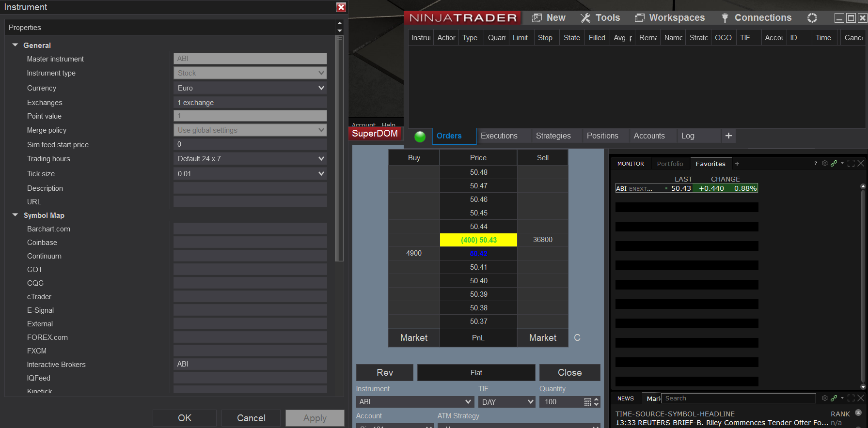Click the Properties scroll-down arrow
The width and height of the screenshot is (868, 428).
pos(340,31)
